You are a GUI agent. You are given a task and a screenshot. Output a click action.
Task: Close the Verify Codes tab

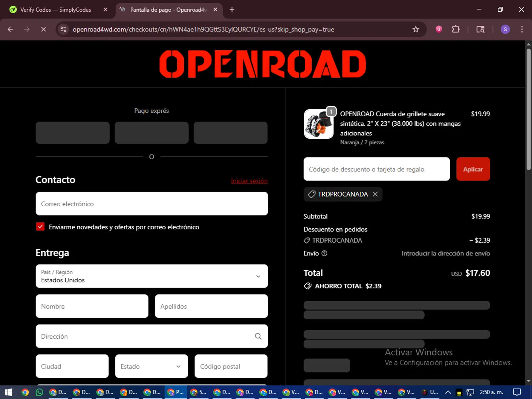(105, 10)
